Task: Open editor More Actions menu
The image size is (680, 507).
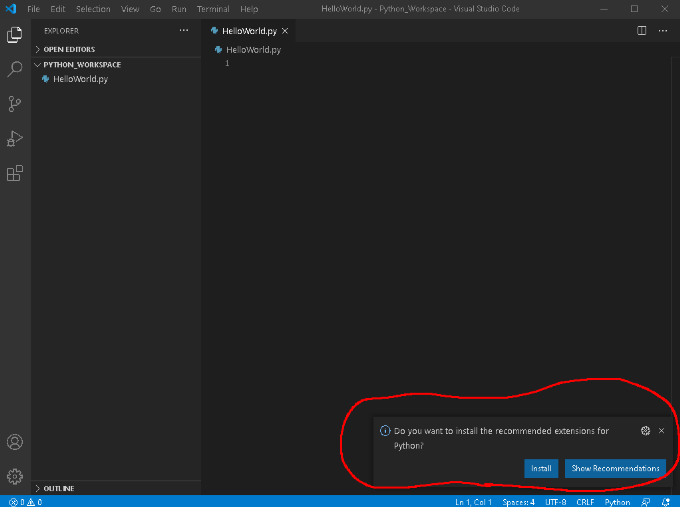Action: pyautogui.click(x=663, y=30)
